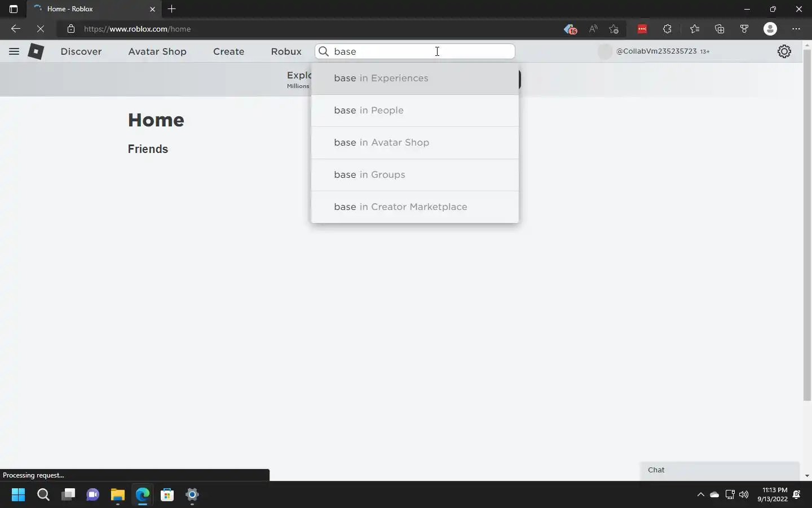Screen dimensions: 812x508
Task: Show hidden system tray icons
Action: pos(701,495)
